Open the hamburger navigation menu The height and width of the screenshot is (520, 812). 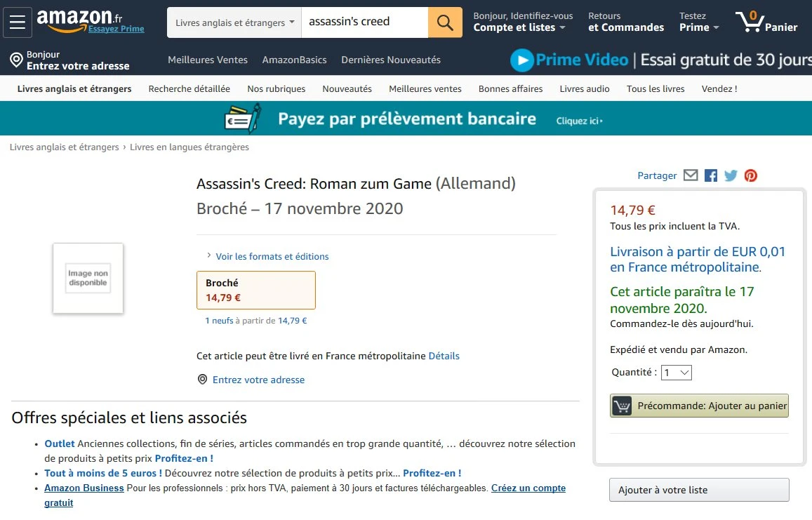pyautogui.click(x=17, y=22)
